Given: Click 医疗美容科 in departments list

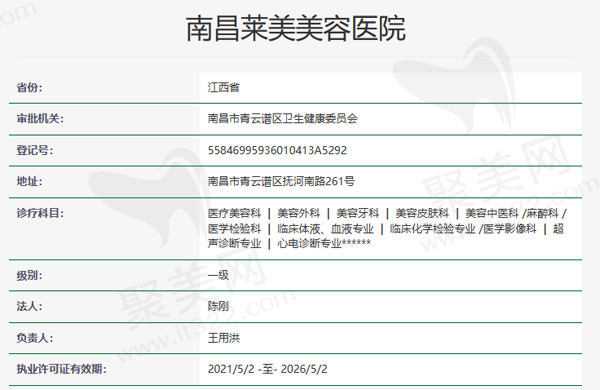Looking at the screenshot, I should [x=235, y=213].
